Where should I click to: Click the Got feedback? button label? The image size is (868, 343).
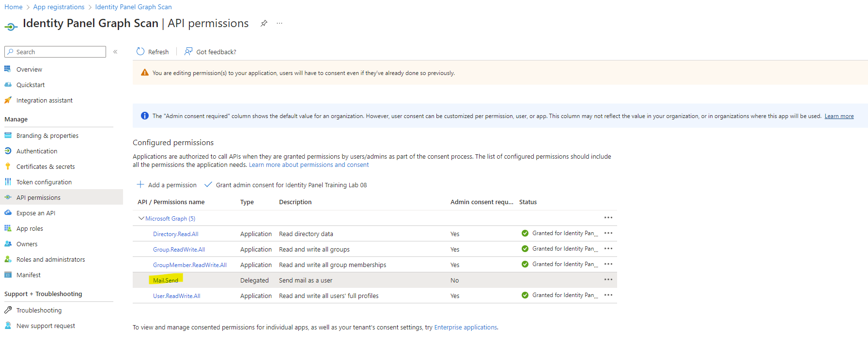(x=216, y=52)
